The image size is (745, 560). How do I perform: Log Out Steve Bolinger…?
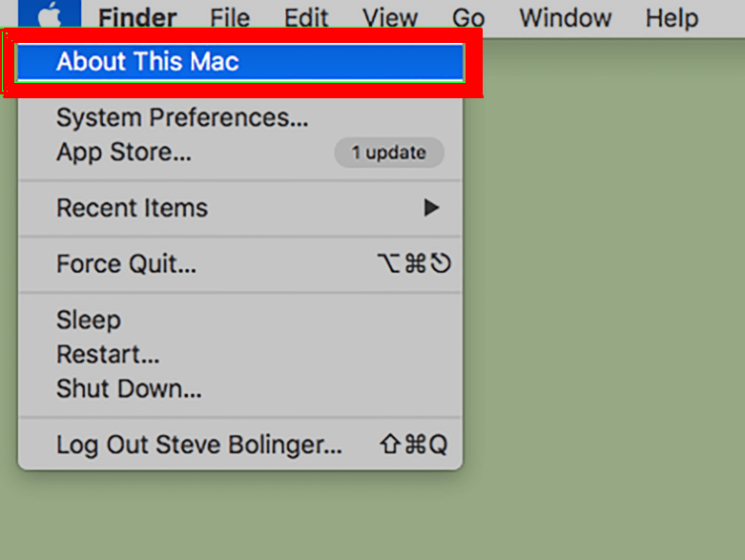coord(240,445)
